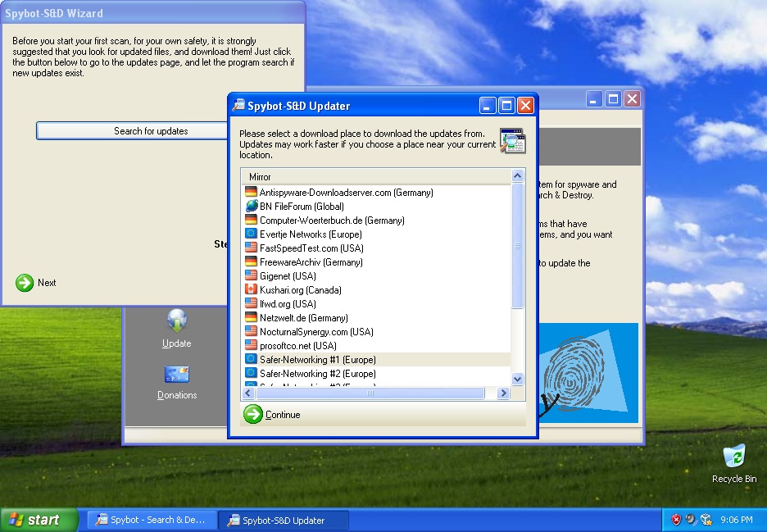This screenshot has width=767, height=532.
Task: Click the EU flag beside Safer-Networking #1
Action: point(251,359)
